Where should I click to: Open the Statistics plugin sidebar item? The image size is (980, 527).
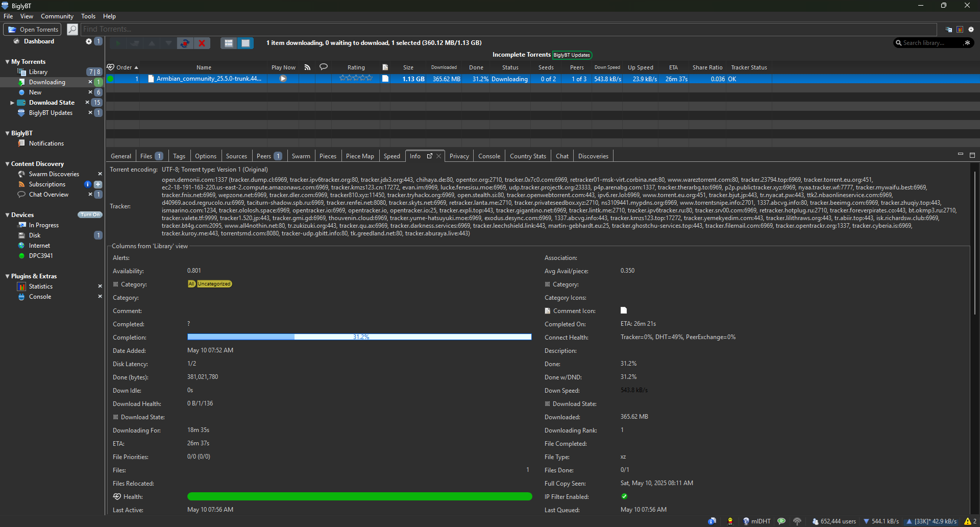(40, 286)
